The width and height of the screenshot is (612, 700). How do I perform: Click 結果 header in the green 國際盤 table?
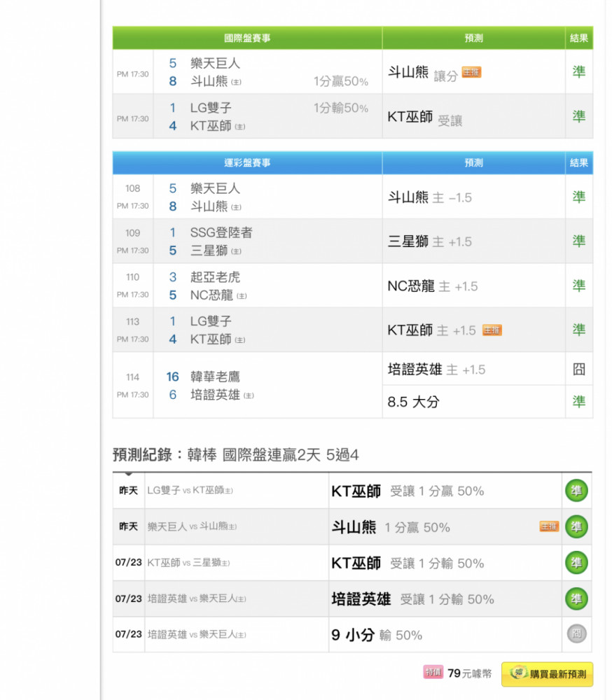point(579,38)
